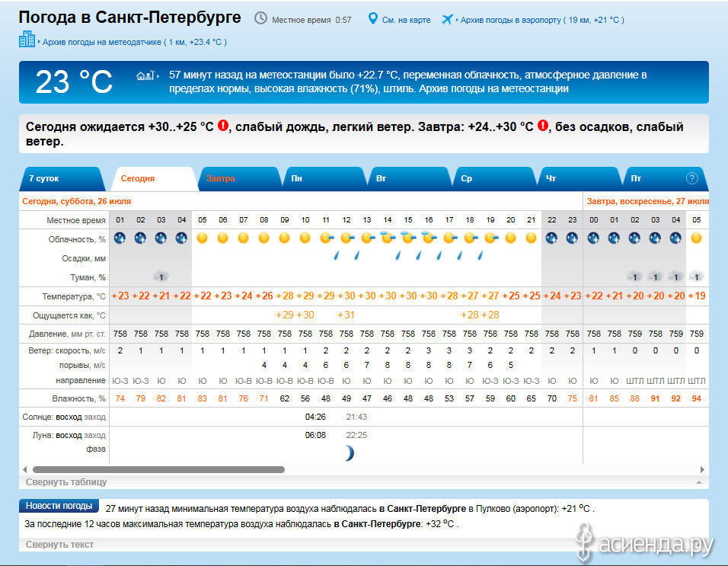Switch to the Завтра tab
Screen dimensions: 728x566
(240, 179)
